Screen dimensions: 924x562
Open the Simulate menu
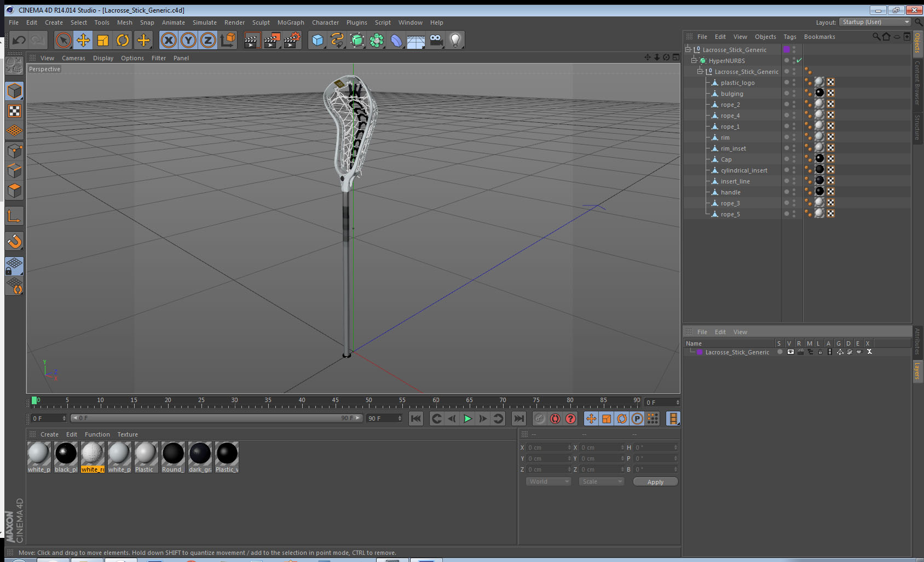(x=205, y=22)
